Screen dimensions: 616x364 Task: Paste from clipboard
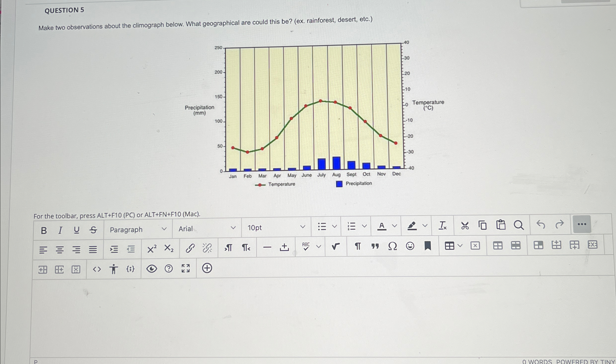(x=501, y=225)
